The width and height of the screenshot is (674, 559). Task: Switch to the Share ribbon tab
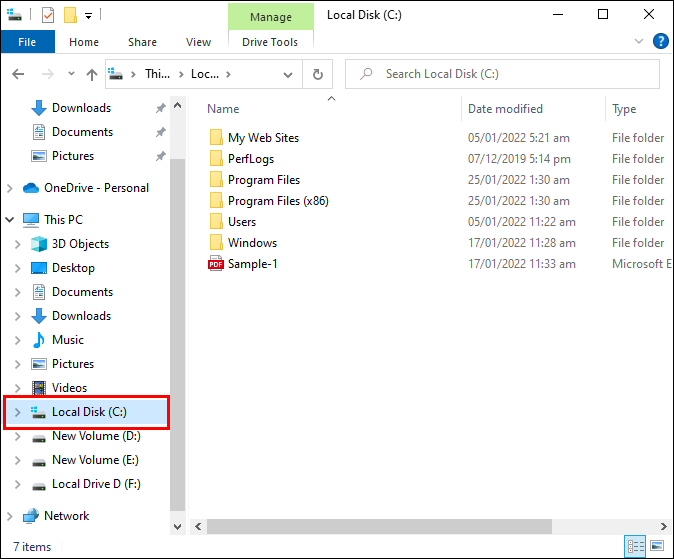click(142, 42)
